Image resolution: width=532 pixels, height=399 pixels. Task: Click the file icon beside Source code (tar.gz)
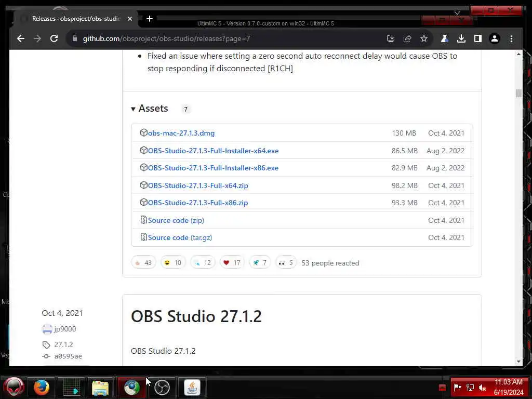tap(143, 237)
